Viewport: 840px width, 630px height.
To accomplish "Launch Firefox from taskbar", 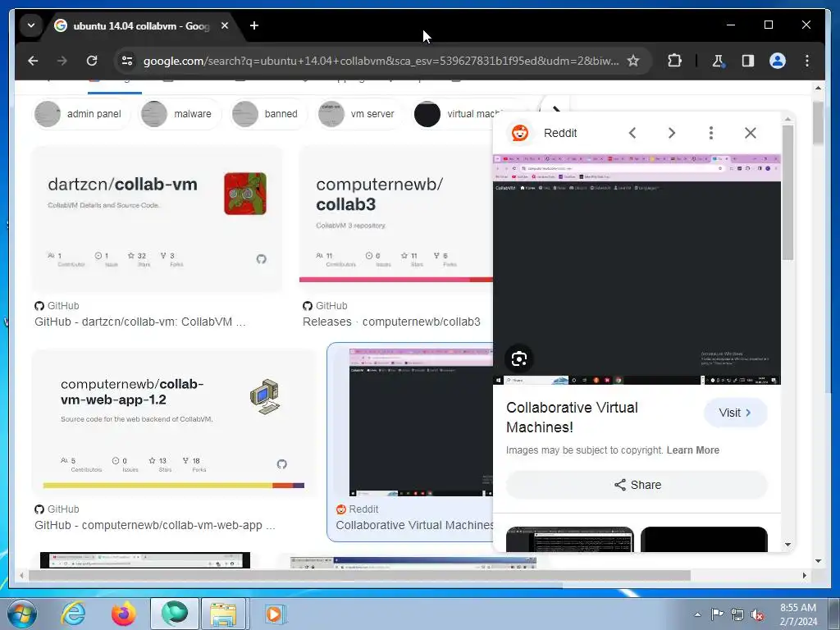I will coord(123,614).
